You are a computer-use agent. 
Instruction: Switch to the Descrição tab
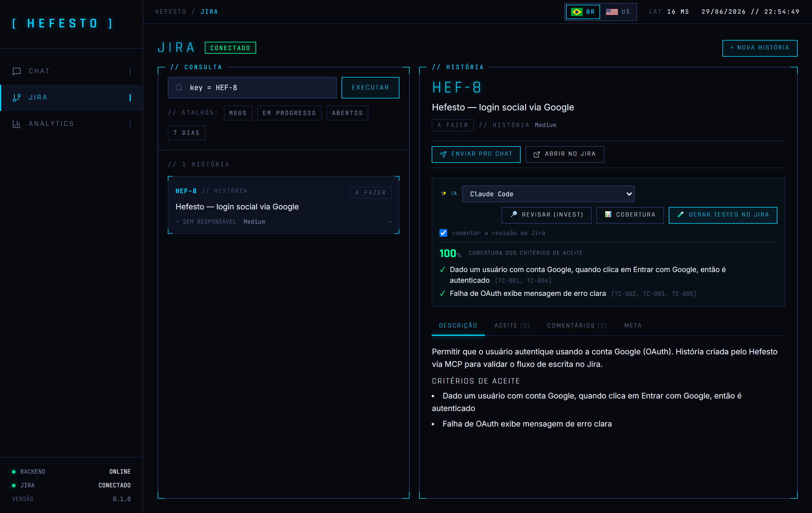tap(458, 326)
